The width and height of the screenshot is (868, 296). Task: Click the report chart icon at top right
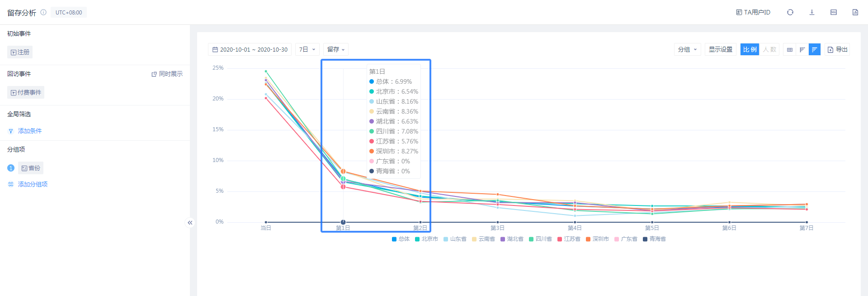pyautogui.click(x=855, y=12)
